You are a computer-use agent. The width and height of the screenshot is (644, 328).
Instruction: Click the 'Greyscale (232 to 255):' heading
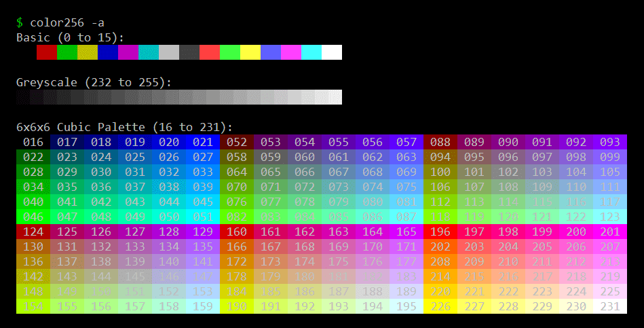coord(94,82)
